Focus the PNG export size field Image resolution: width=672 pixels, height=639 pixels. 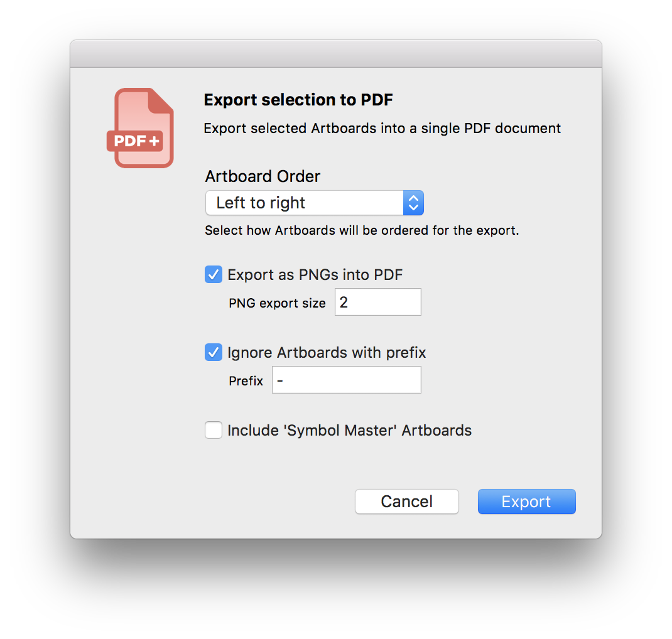378,302
